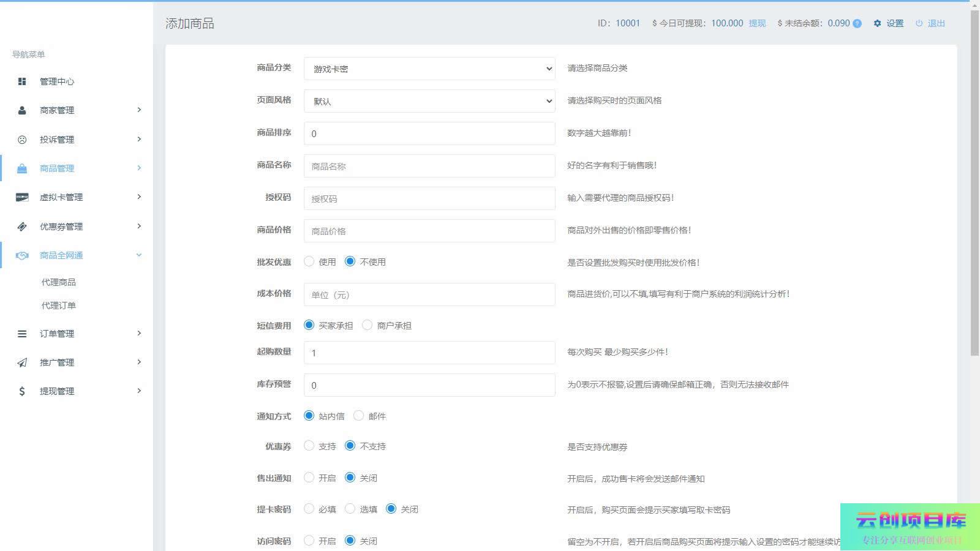980x551 pixels.
Task: Click the 商品管理 shopping bag icon
Action: coord(22,168)
